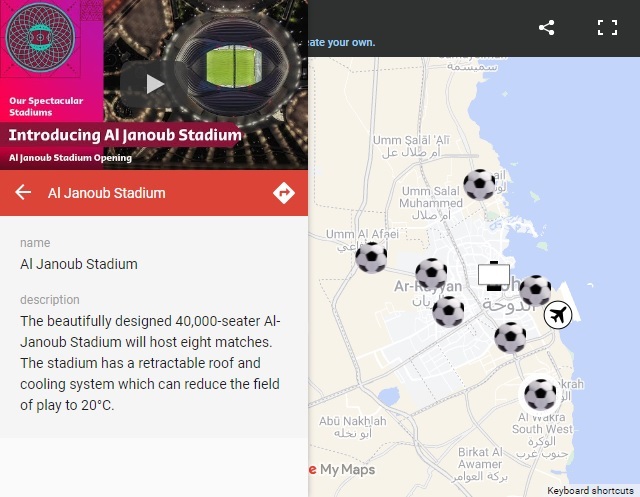This screenshot has height=497, width=640.
Task: Open directions to Al Janoub Stadium
Action: click(x=283, y=193)
